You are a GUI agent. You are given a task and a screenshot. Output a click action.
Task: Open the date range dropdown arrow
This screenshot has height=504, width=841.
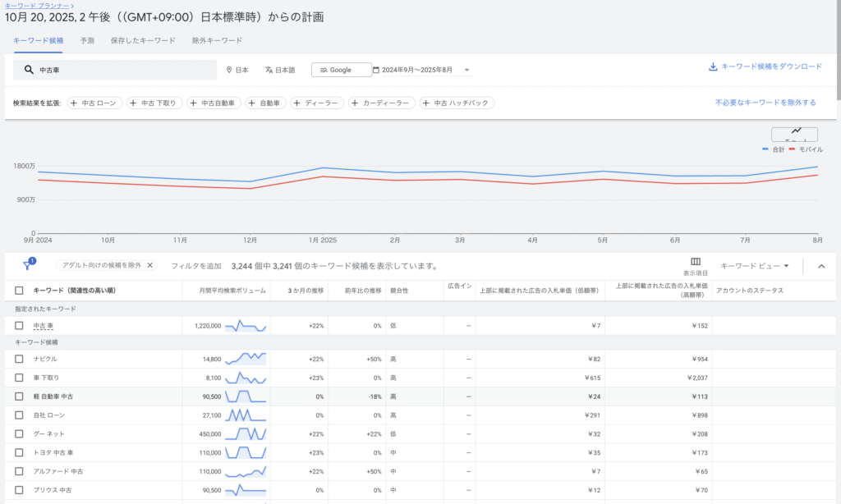(x=466, y=71)
